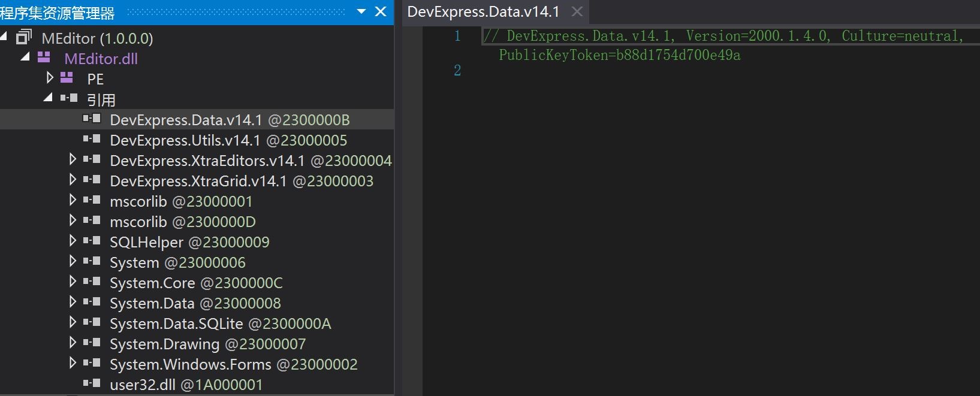Click the PE node icon

click(x=67, y=78)
